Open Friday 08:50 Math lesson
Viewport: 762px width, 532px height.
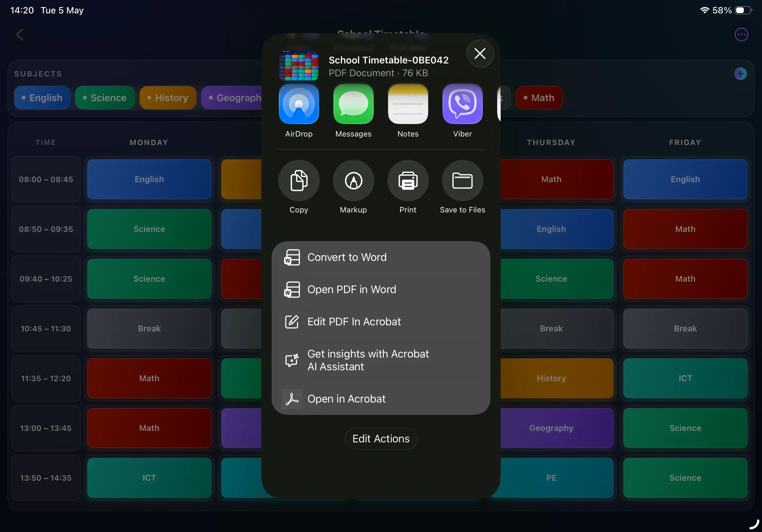[685, 229]
